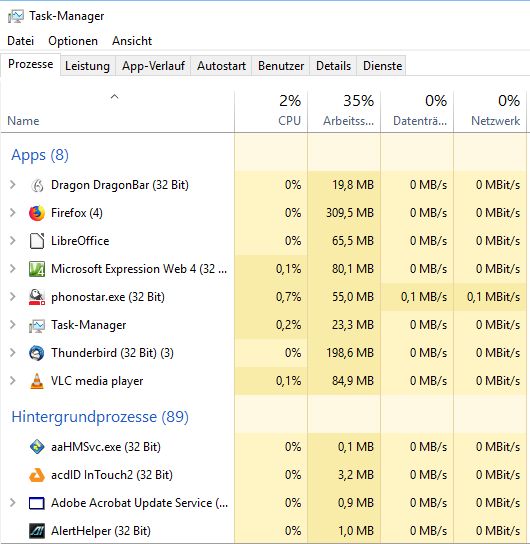Click acdID InTouch2 memory value 3,2 MB
This screenshot has width=530, height=544.
pyautogui.click(x=356, y=475)
